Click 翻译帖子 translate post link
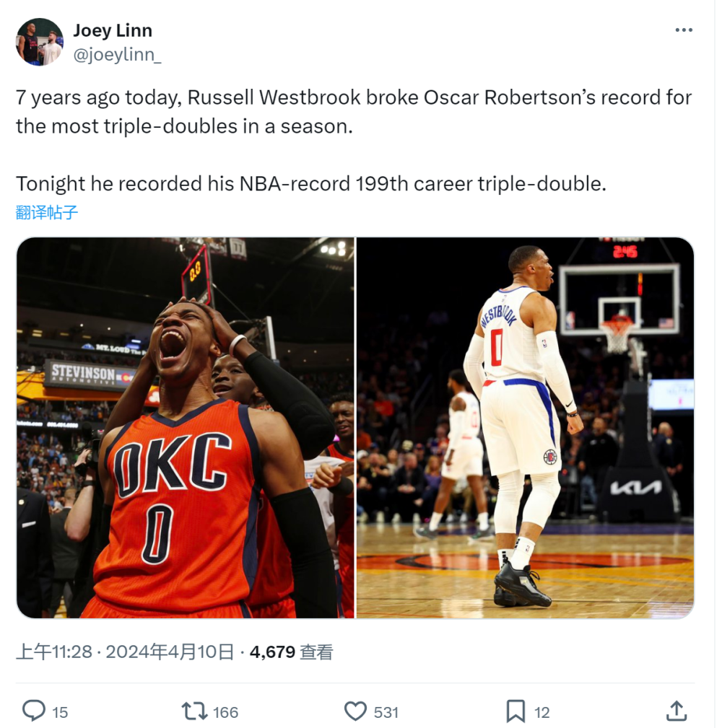The image size is (722, 728). click(x=46, y=212)
